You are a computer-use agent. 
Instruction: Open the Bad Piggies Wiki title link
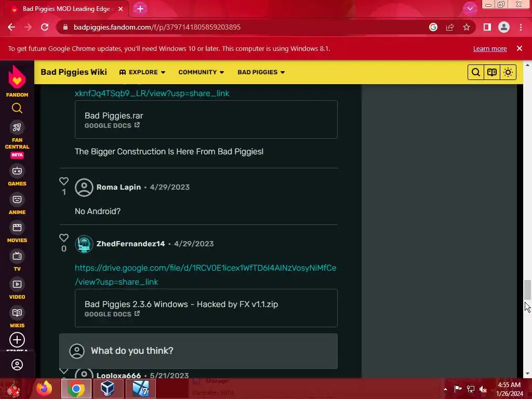[74, 72]
